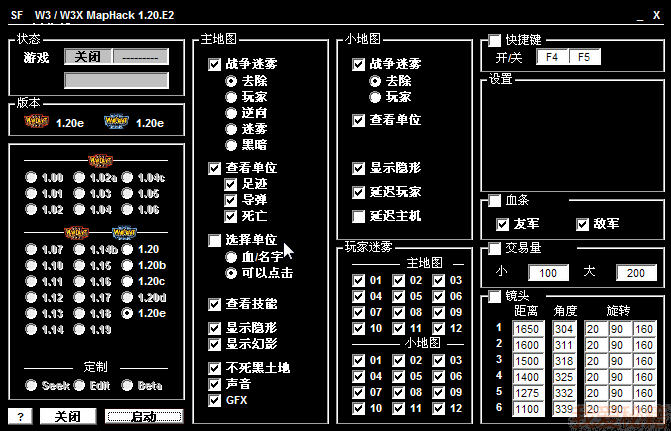Select the Seek option under 定制

pyautogui.click(x=32, y=385)
